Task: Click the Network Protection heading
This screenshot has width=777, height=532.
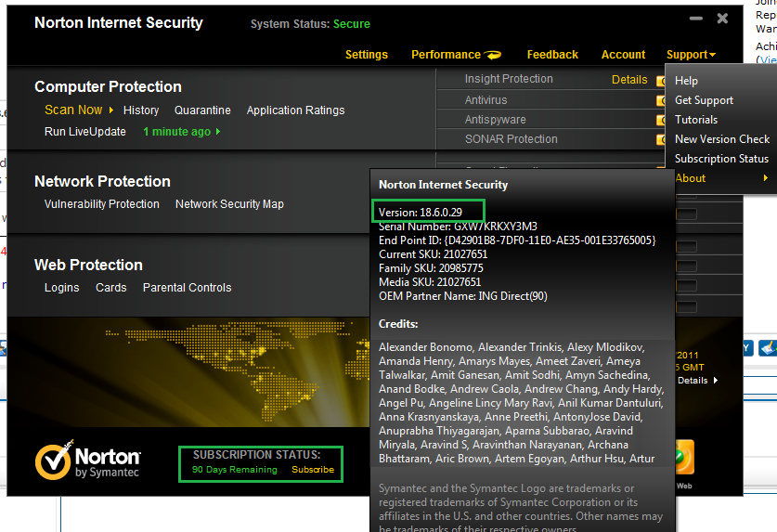Action: [102, 181]
